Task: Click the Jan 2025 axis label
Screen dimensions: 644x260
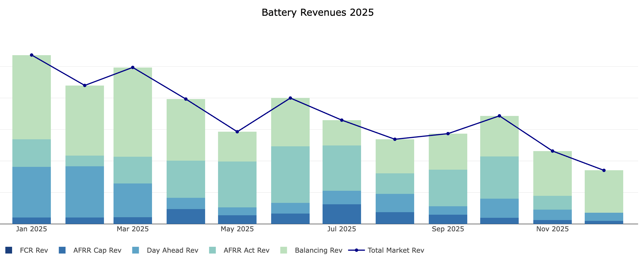Action: 31,229
